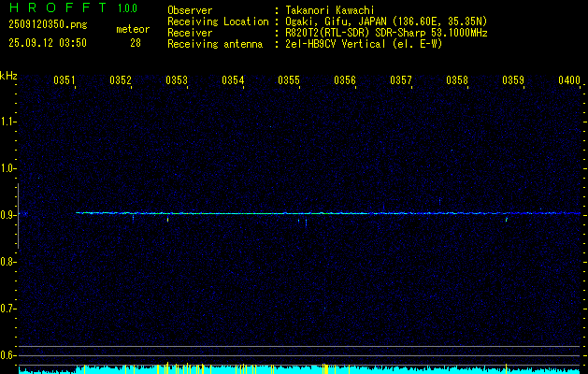Click the 1.1 kHz frequency label
Screen dimensions: 588x374
coord(7,122)
